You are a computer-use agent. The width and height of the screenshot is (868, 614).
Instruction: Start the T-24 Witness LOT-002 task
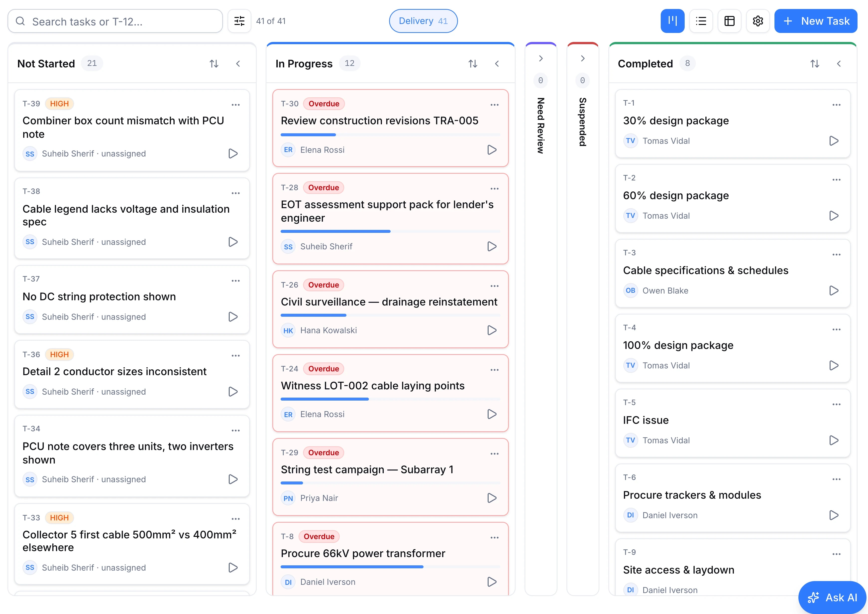(492, 414)
